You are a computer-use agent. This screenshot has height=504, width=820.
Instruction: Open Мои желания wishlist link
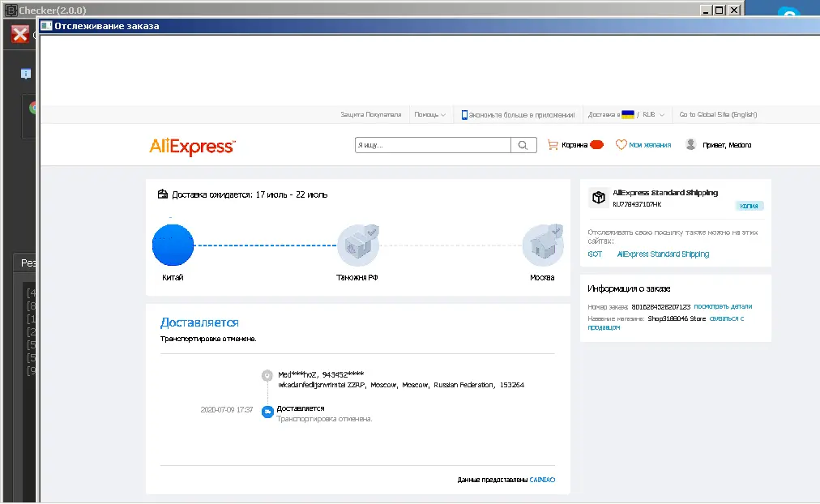[650, 145]
